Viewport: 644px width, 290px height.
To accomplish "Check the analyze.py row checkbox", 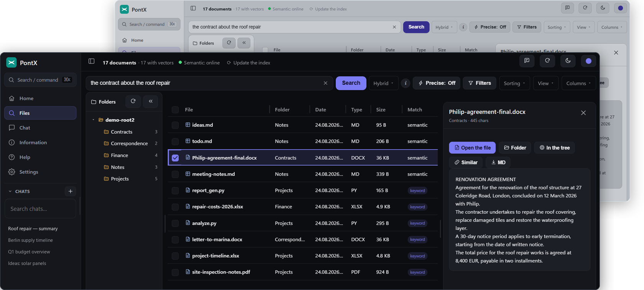I will [175, 223].
